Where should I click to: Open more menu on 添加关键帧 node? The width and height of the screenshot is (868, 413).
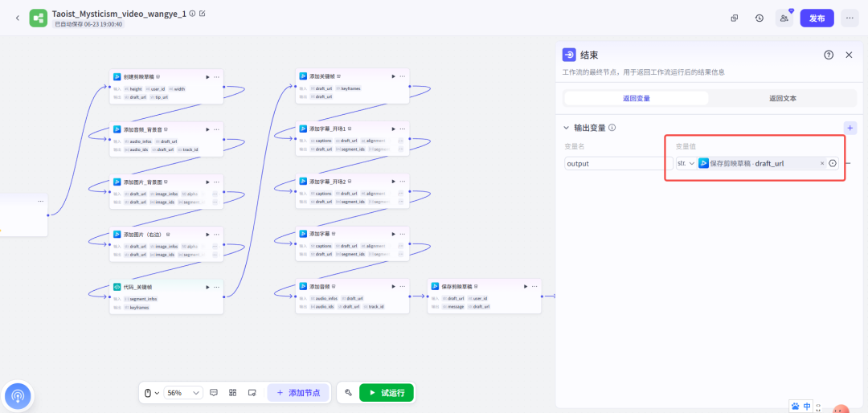[x=403, y=76]
